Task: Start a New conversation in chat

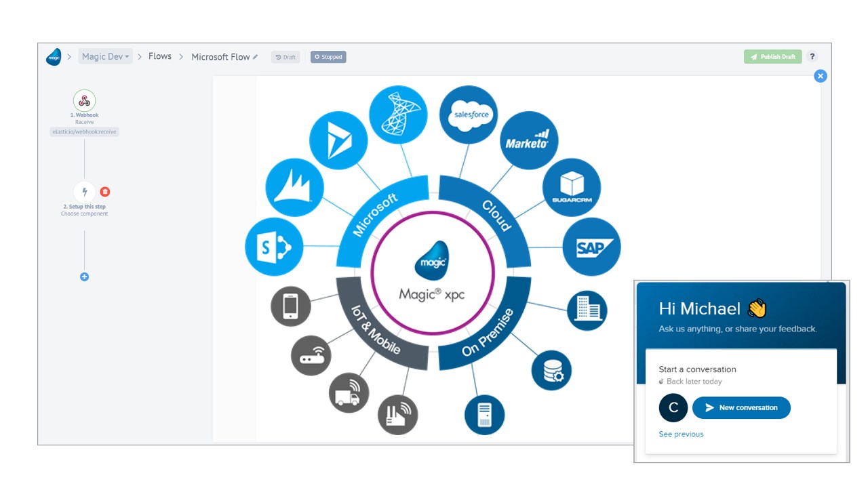Action: (x=741, y=407)
